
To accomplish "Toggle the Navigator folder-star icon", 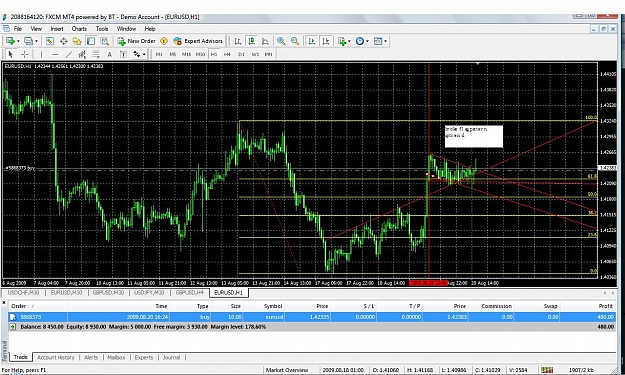I will (77, 41).
